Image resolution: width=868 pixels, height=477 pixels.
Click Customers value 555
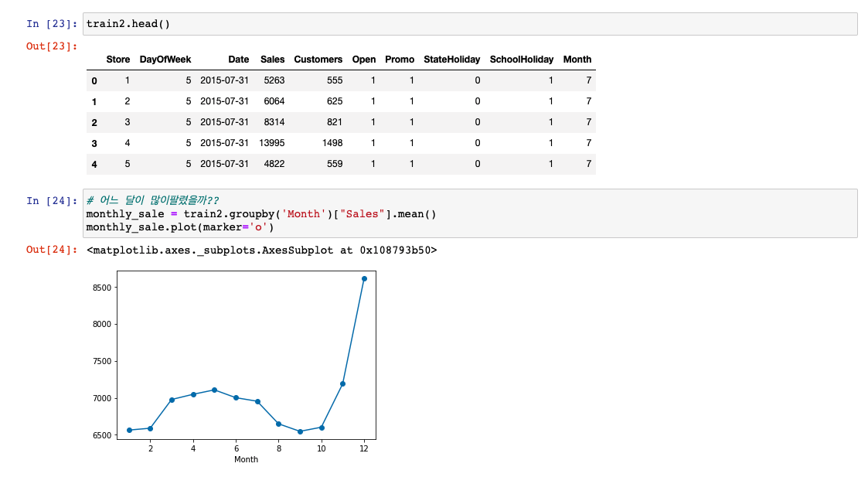335,80
